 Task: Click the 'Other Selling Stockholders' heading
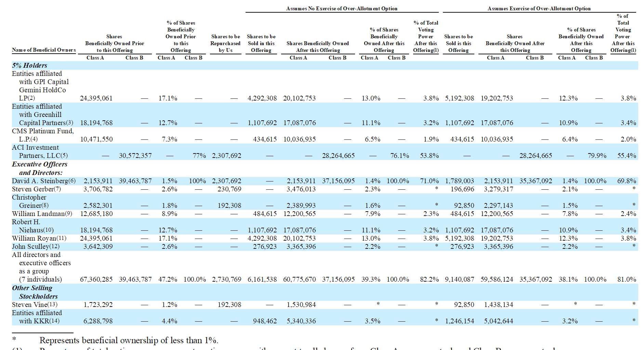[x=35, y=292]
